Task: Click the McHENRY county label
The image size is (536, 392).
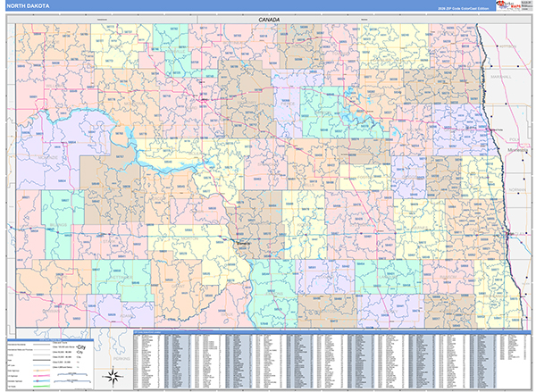Action: pos(247,103)
